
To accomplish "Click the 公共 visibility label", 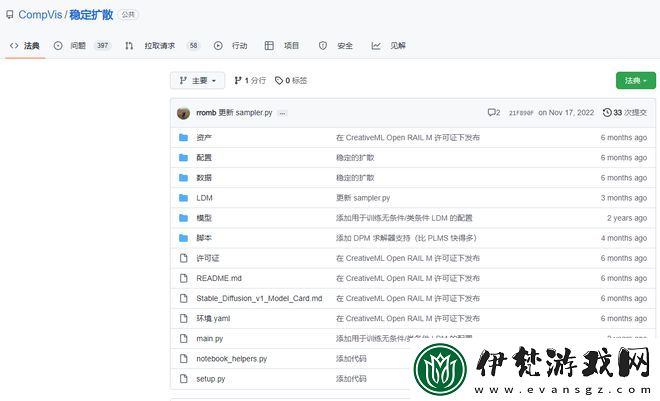I will tap(128, 15).
